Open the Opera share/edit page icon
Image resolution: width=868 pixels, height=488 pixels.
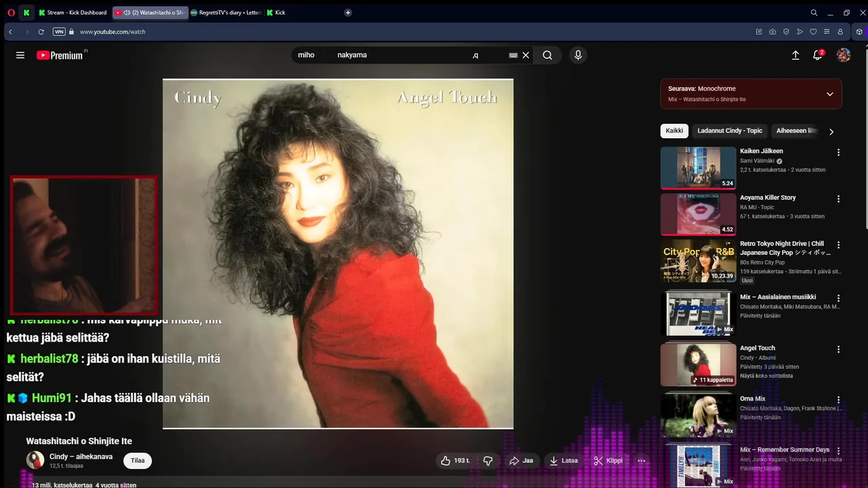tap(759, 32)
